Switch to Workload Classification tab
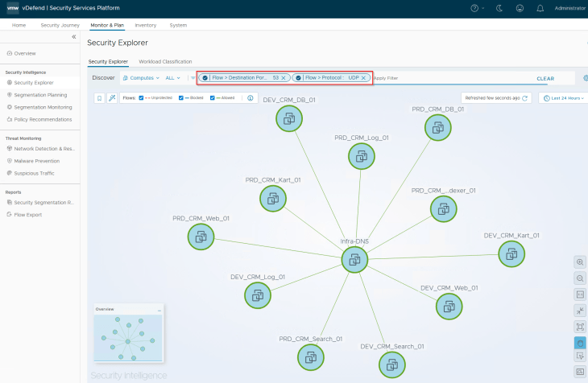Screen dimensions: 588x383 [165, 61]
